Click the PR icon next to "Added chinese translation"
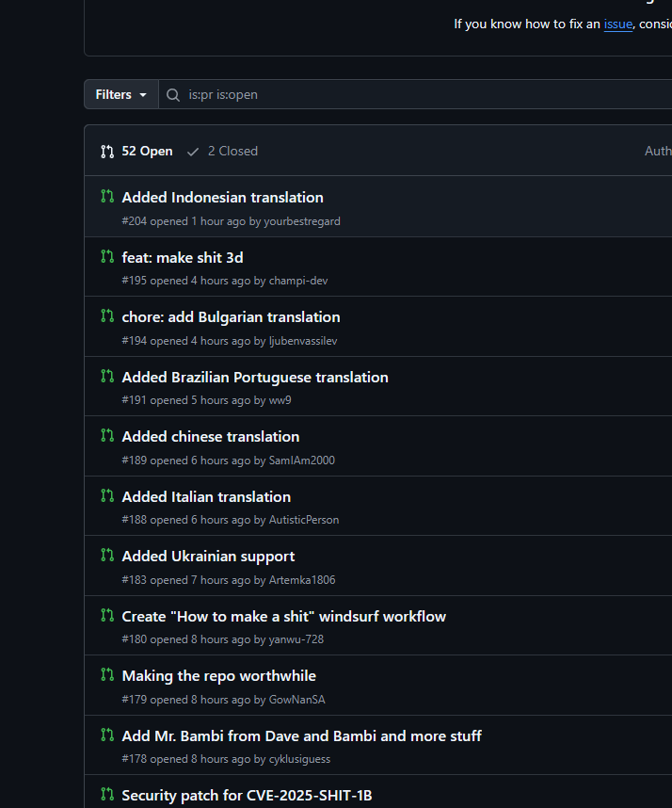 click(x=107, y=436)
